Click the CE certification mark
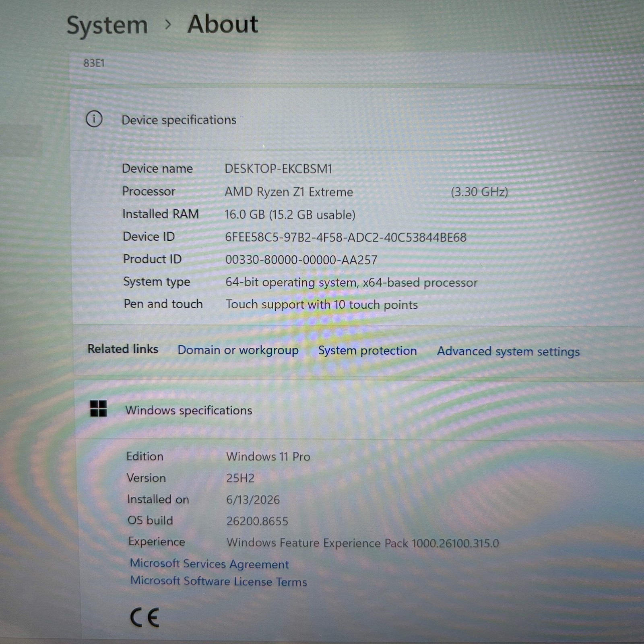 coord(145,618)
